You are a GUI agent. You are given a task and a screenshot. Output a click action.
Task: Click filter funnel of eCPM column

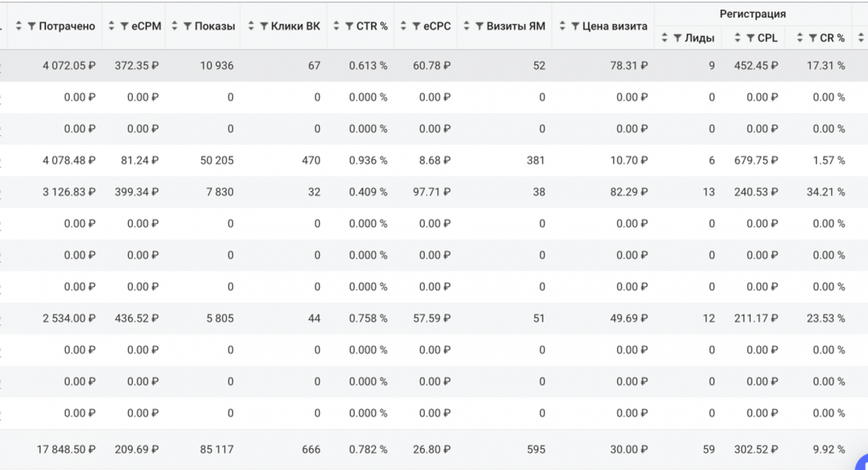click(123, 27)
